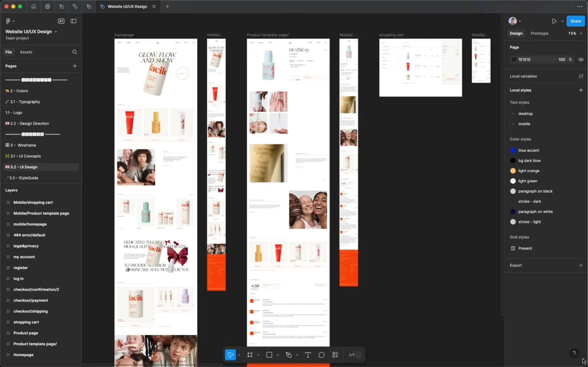Open the Actions tool
Screen dimensions: 588x367
335,355
